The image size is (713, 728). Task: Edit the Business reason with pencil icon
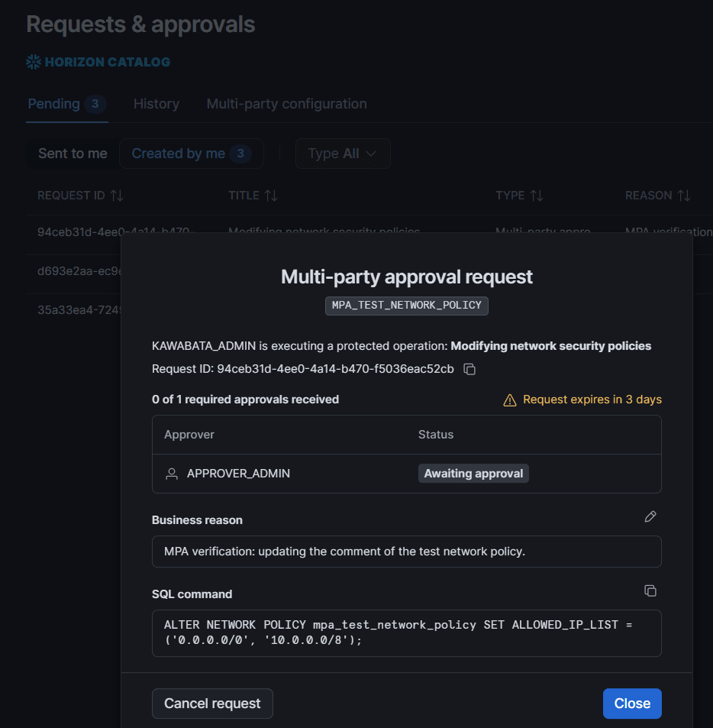point(650,516)
